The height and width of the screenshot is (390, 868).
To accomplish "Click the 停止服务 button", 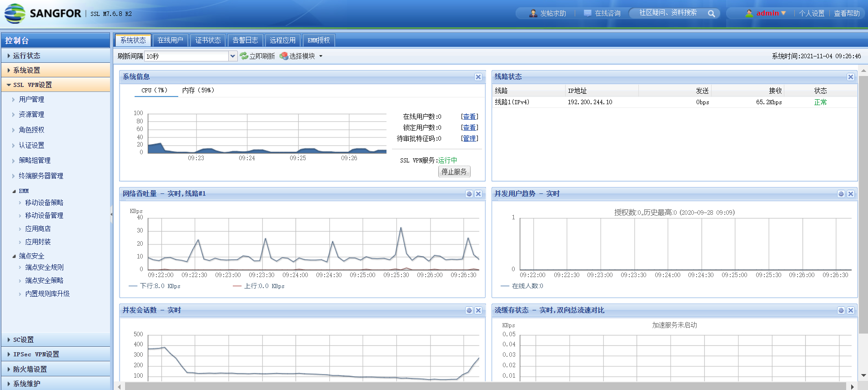I will click(454, 172).
